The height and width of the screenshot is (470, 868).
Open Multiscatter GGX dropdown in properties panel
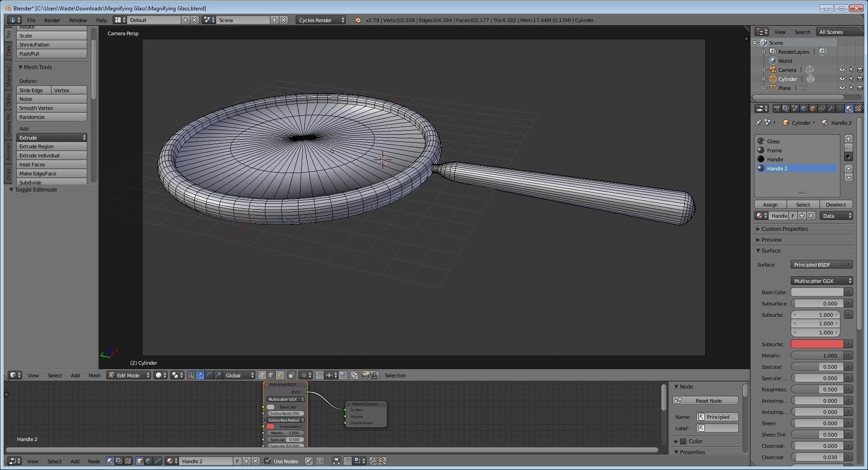[821, 281]
